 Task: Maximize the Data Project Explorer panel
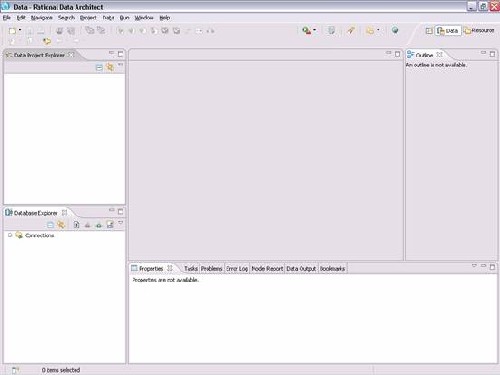pos(121,54)
